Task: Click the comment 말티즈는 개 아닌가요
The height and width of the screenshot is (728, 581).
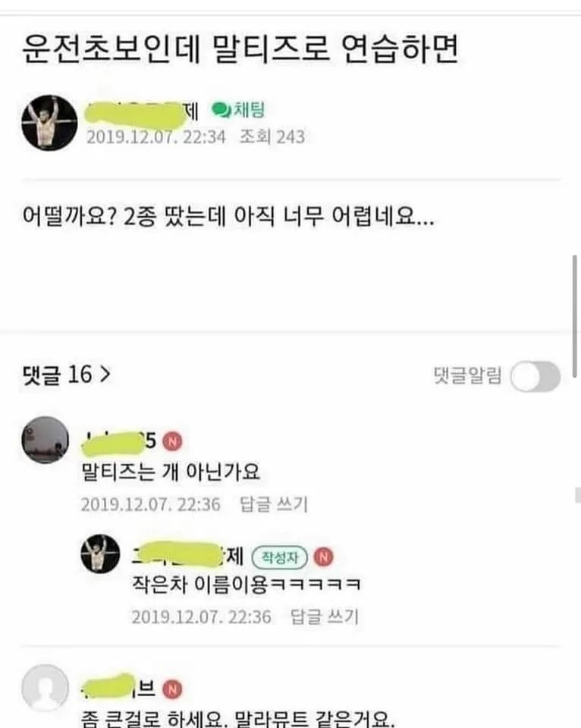Action: [171, 472]
